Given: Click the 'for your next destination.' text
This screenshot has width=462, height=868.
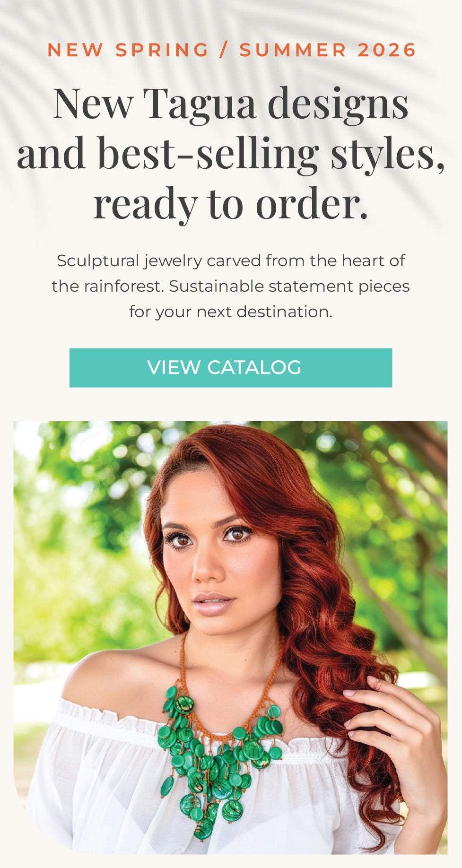Looking at the screenshot, I should [x=231, y=312].
